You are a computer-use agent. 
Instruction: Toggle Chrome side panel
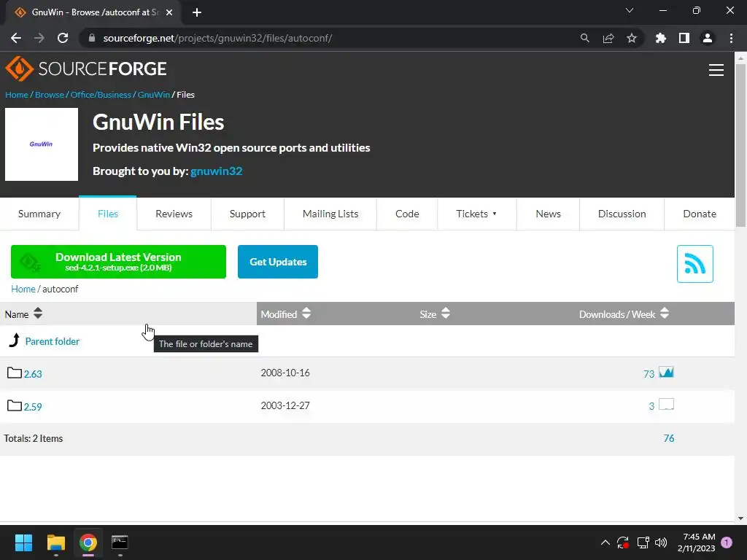pyautogui.click(x=684, y=38)
